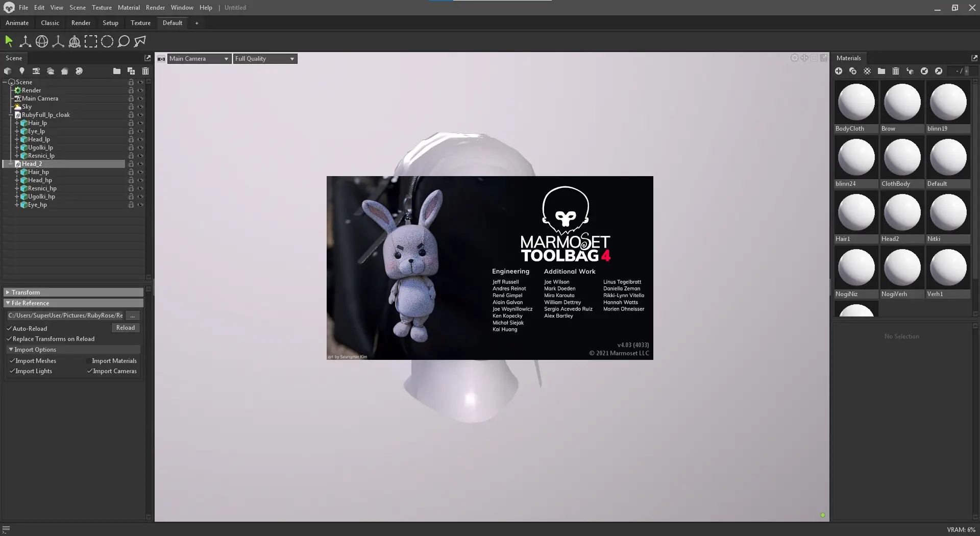Browse for file with the ellipsis button
Image resolution: width=980 pixels, height=536 pixels.
tap(133, 315)
